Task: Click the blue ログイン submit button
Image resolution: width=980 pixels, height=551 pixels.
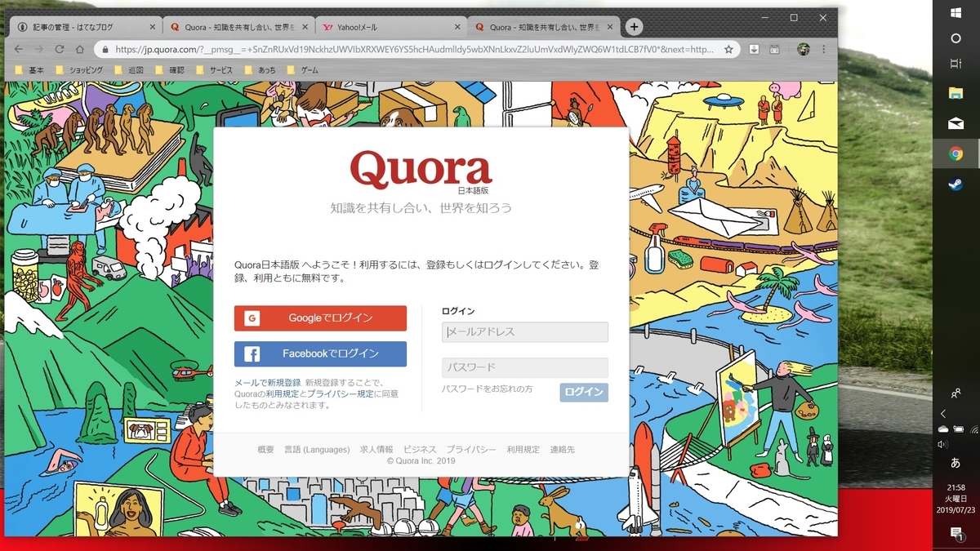Action: tap(584, 393)
